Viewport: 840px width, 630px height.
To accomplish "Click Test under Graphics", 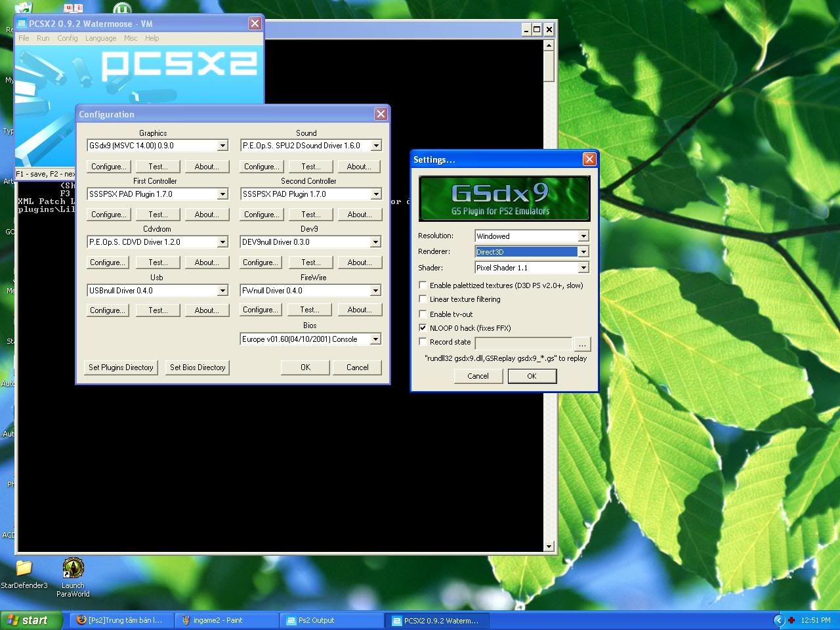I will (157, 167).
